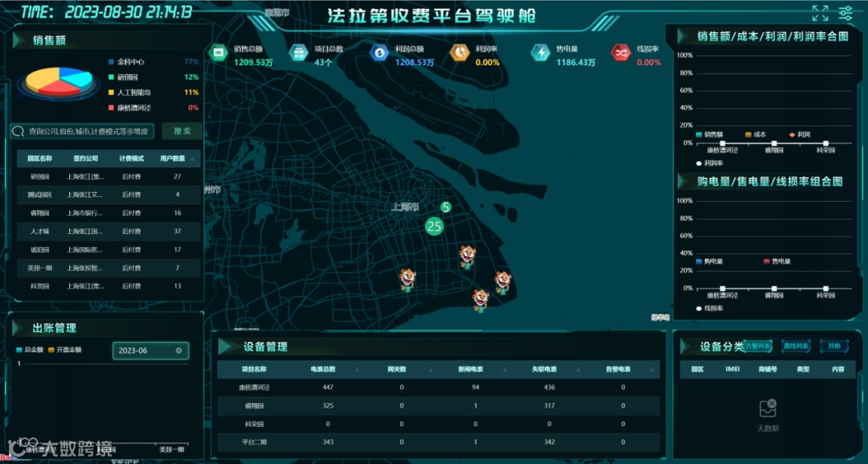Click the 销售总额 green hexagon icon
868x464 pixels.
(x=218, y=53)
